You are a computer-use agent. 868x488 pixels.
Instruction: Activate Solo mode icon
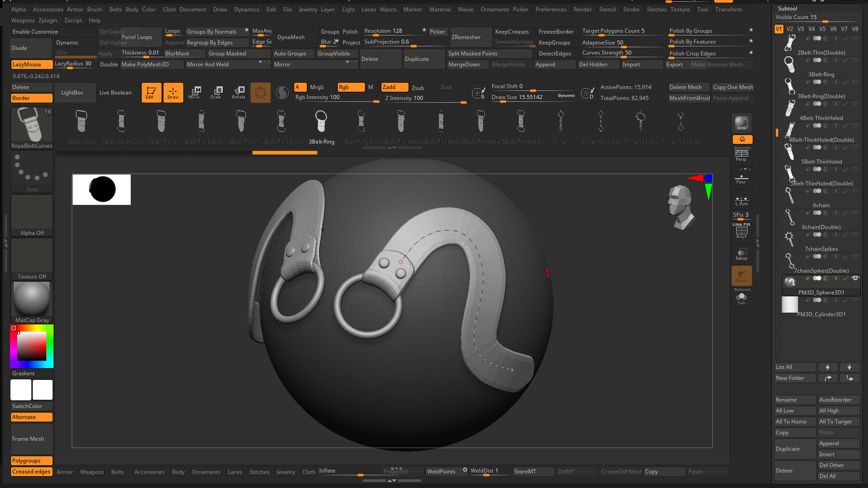(x=742, y=297)
